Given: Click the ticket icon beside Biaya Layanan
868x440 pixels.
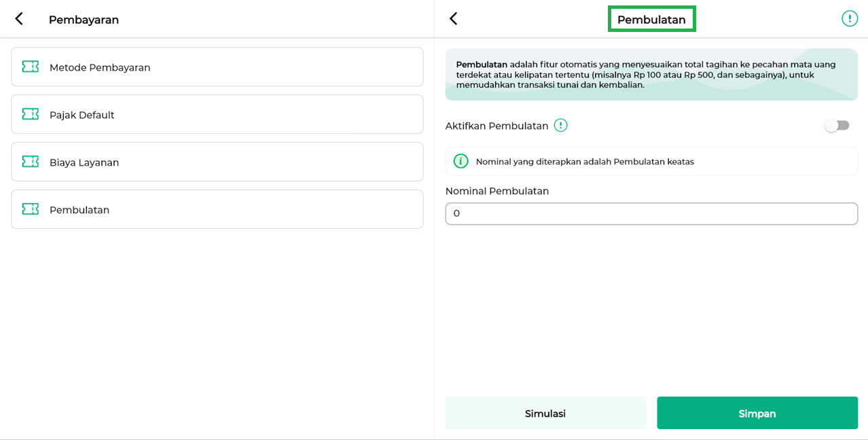Looking at the screenshot, I should coord(31,162).
